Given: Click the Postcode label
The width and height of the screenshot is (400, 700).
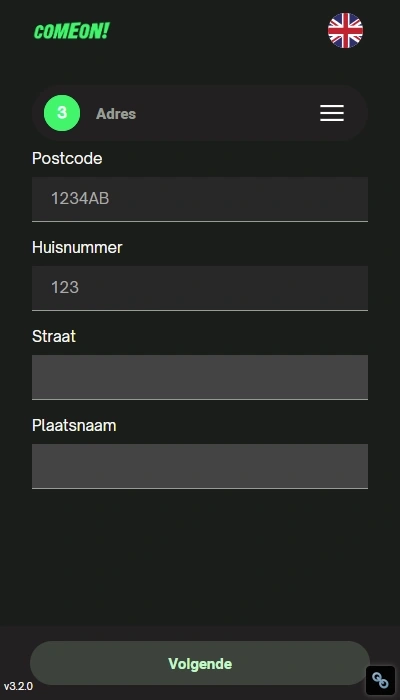Looking at the screenshot, I should pos(67,158).
